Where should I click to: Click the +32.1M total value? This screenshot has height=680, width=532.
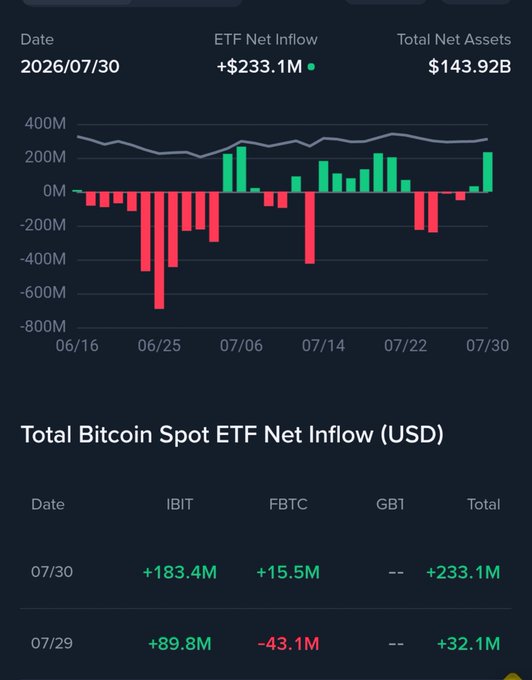pos(468,643)
